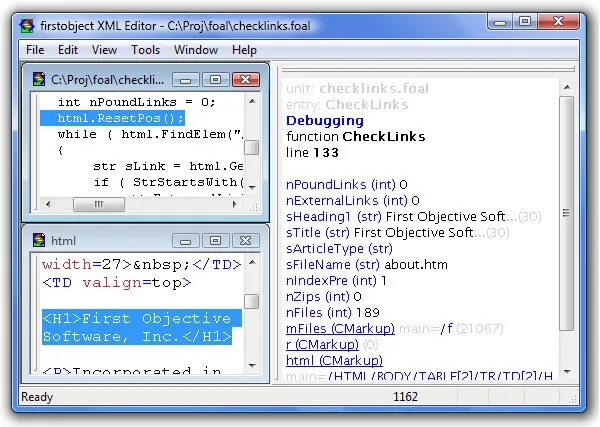Select the sHeading1 (str) variable row
600x427 pixels.
coord(413,217)
